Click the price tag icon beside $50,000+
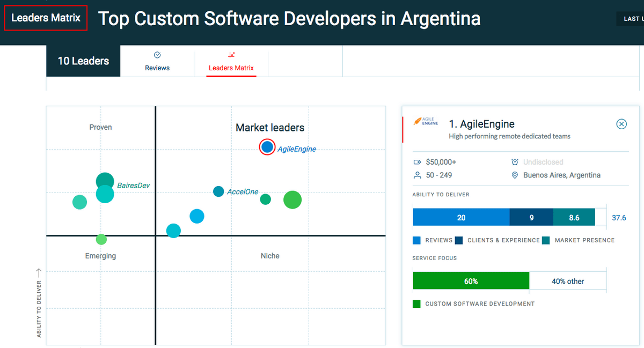 pos(417,162)
